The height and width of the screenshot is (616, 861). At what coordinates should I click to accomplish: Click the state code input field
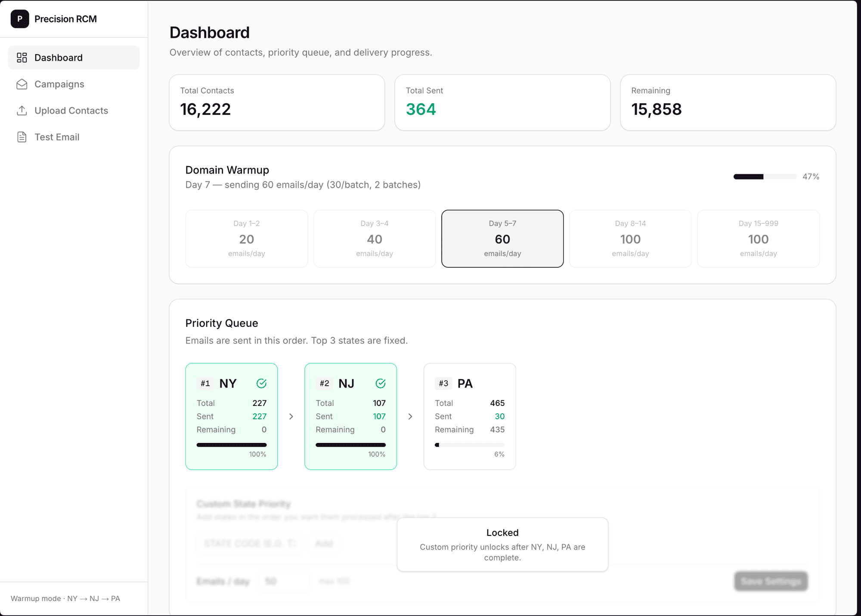click(250, 543)
